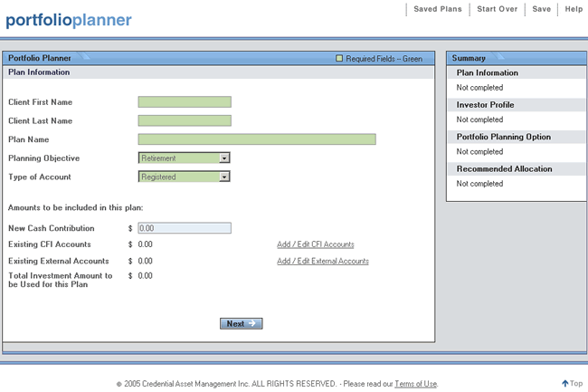This screenshot has height=392, width=588.
Task: Select Start Over in the top navigation
Action: click(x=497, y=9)
